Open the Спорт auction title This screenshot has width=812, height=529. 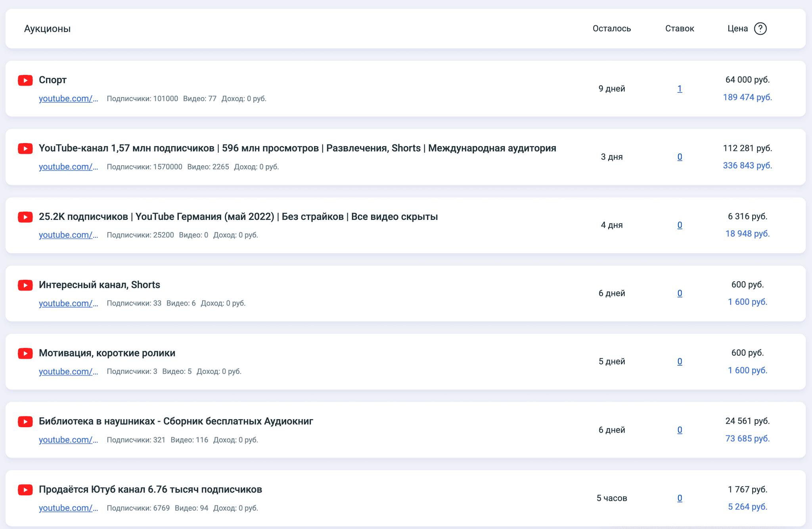pos(53,80)
